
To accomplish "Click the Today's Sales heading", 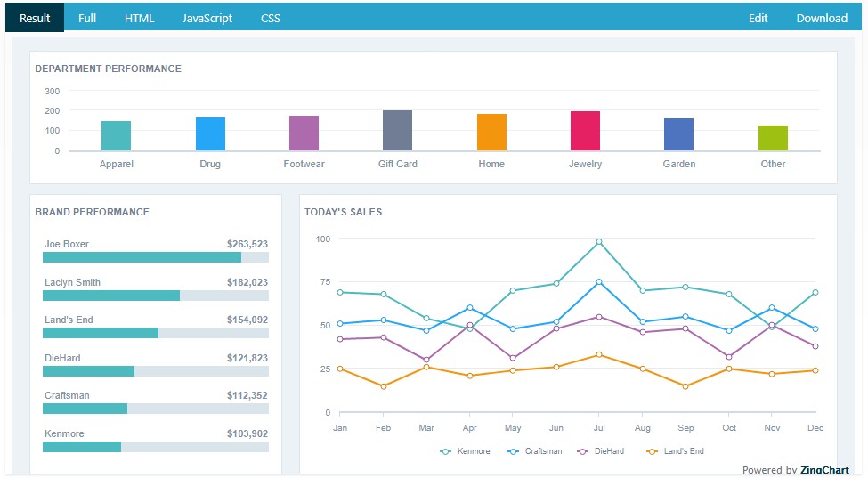I will 344,212.
